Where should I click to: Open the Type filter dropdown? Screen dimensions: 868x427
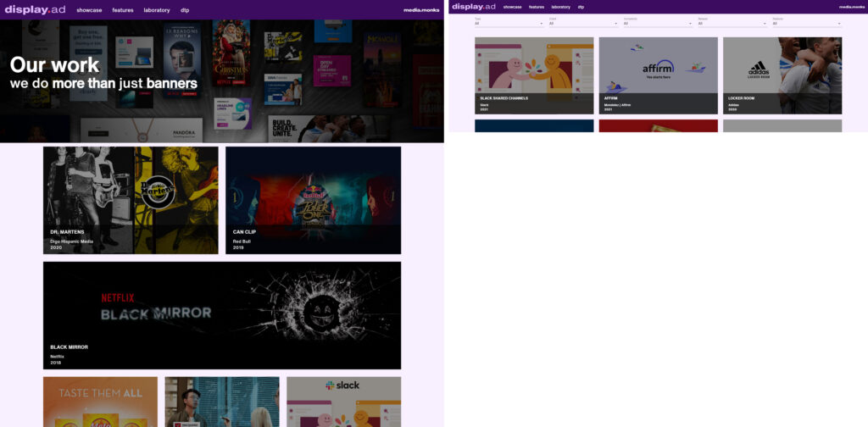click(x=509, y=24)
